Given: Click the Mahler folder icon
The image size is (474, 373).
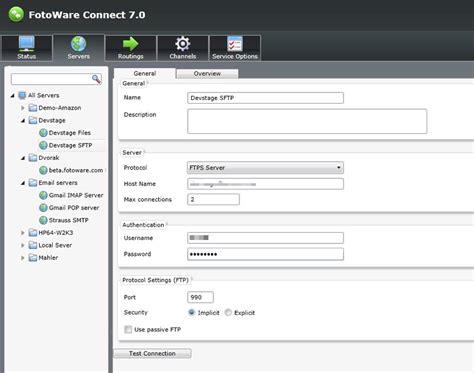Looking at the screenshot, I should [x=33, y=258].
